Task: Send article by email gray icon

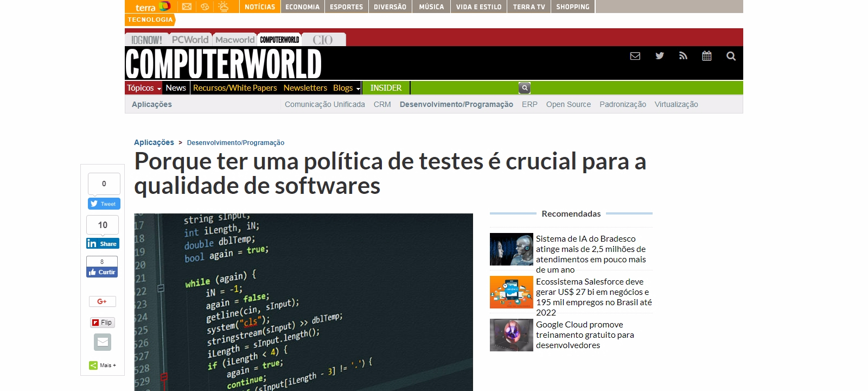Action: 102,342
